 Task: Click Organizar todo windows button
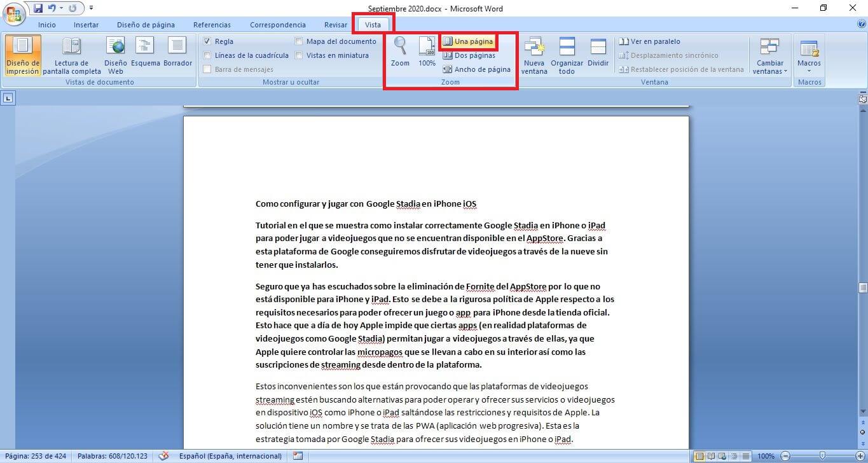pyautogui.click(x=567, y=55)
